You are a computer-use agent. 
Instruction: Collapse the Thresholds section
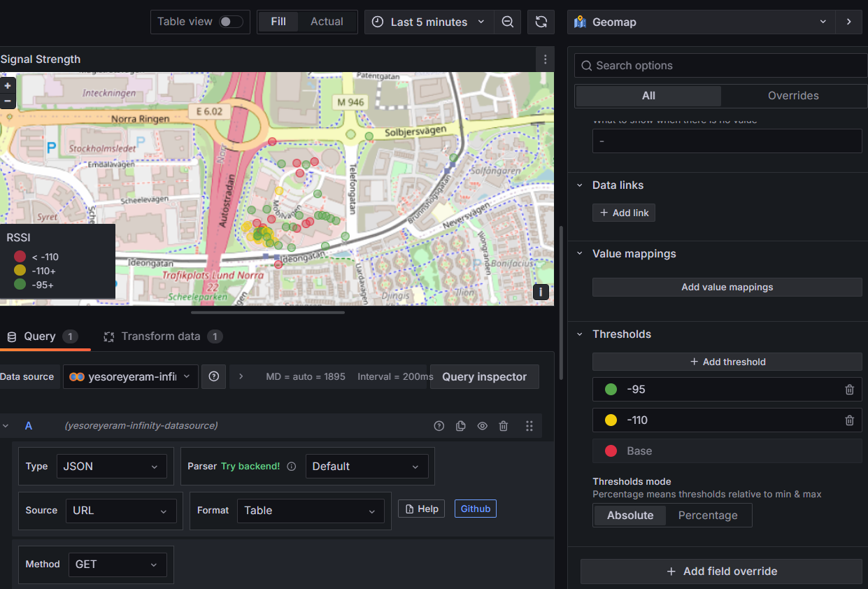pos(580,334)
